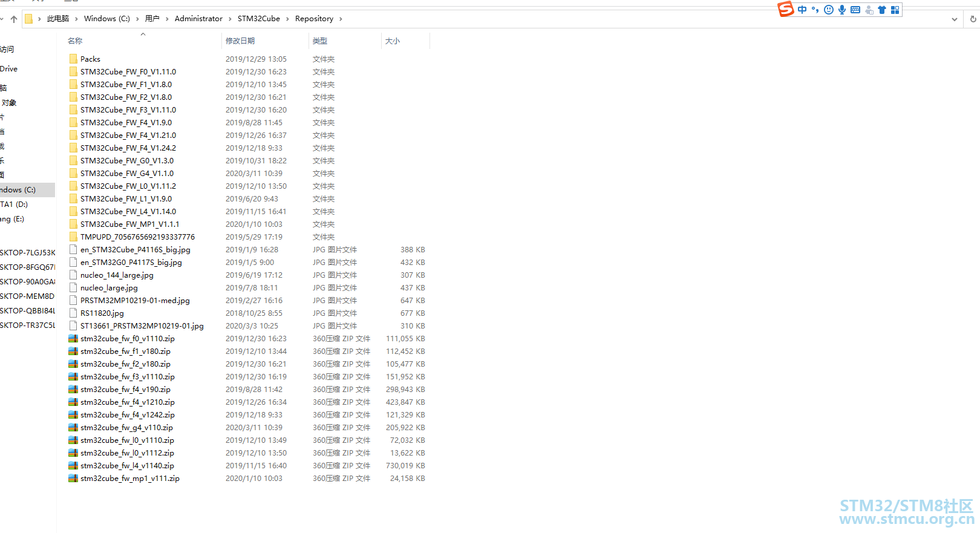Start Sogou voice input microphone
980x533 pixels.
[x=842, y=10]
